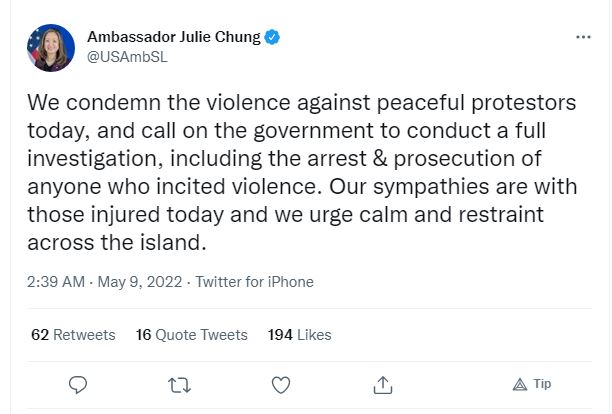
Task: Click the Tip triangle icon
Action: [519, 384]
